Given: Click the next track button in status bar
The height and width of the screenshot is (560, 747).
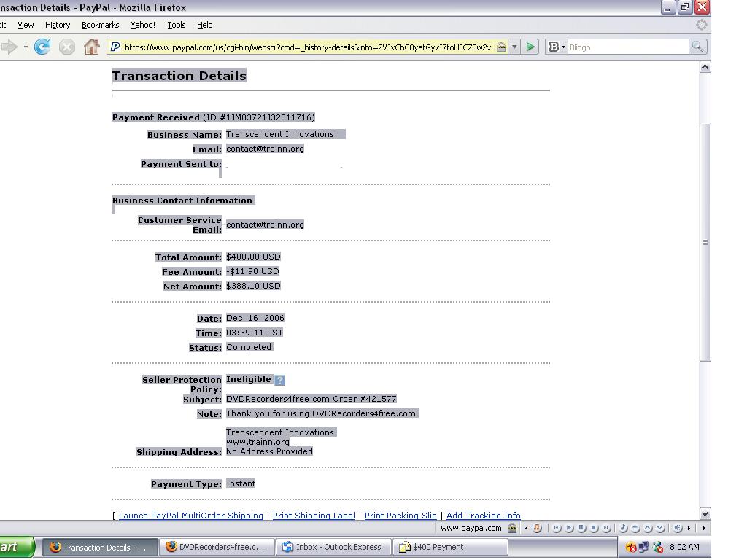Looking at the screenshot, I should click(606, 528).
